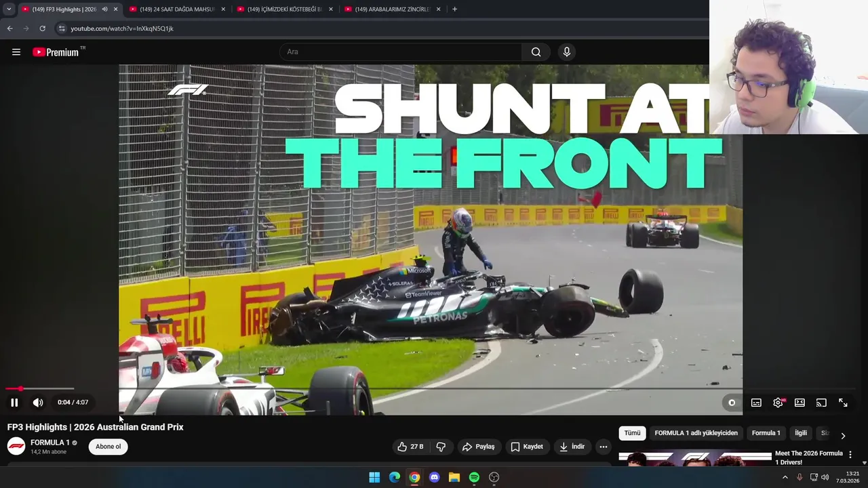Viewport: 868px width, 488px height.
Task: Click the YouTube search input field
Action: pyautogui.click(x=400, y=52)
